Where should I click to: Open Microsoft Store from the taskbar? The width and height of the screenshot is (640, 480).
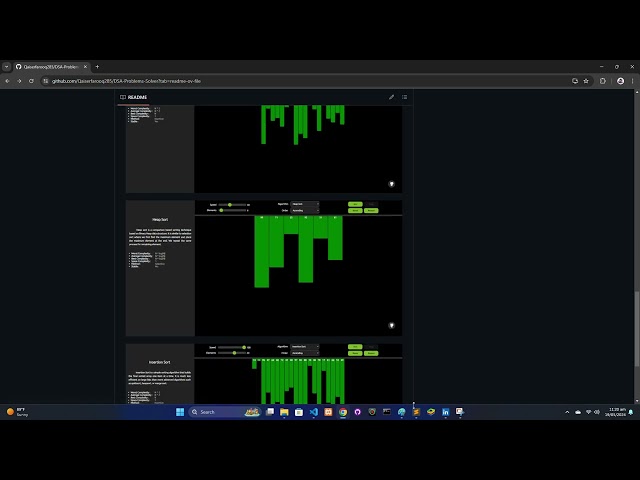pyautogui.click(x=299, y=412)
